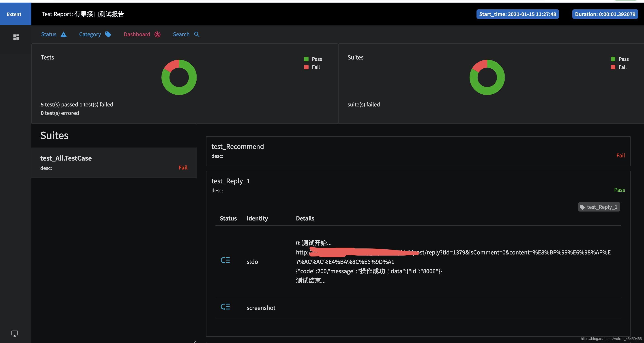Click the Pass status of test_Reply_1

tap(620, 190)
